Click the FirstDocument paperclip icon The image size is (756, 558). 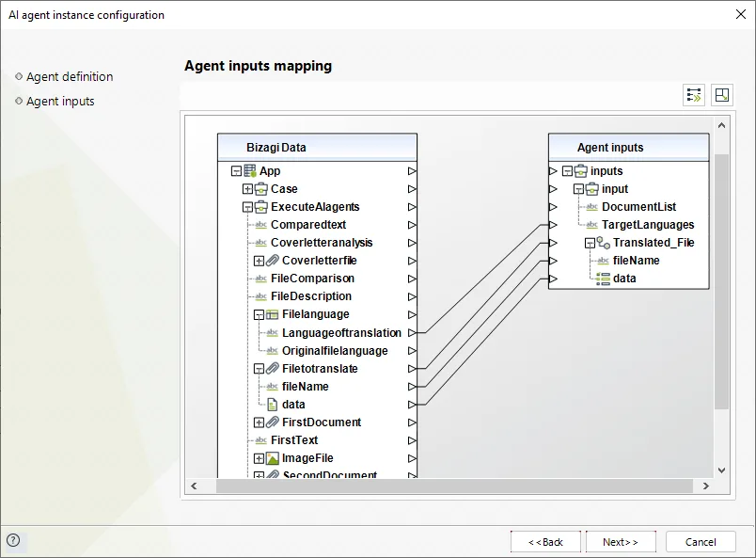273,422
